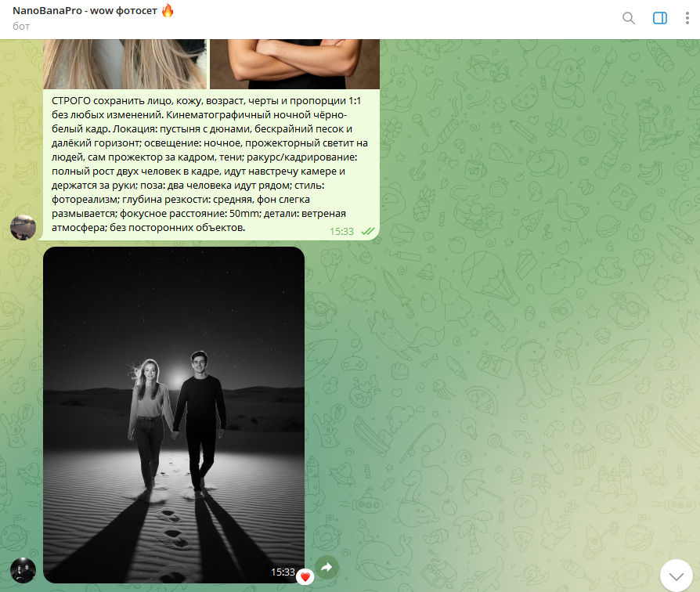
Task: Jump to latest messages with down arrow
Action: [677, 576]
